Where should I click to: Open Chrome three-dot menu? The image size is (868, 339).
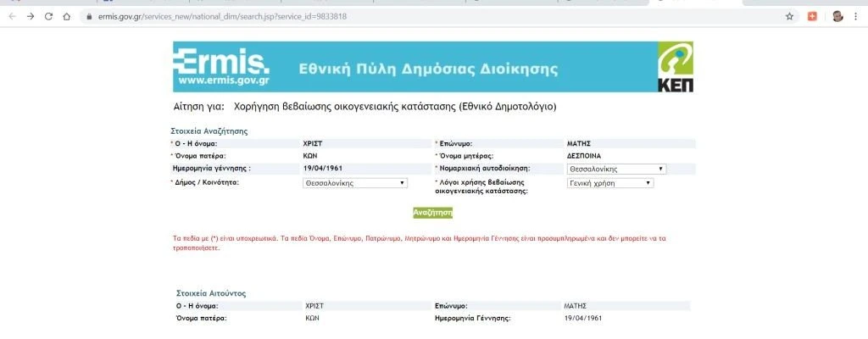[855, 16]
